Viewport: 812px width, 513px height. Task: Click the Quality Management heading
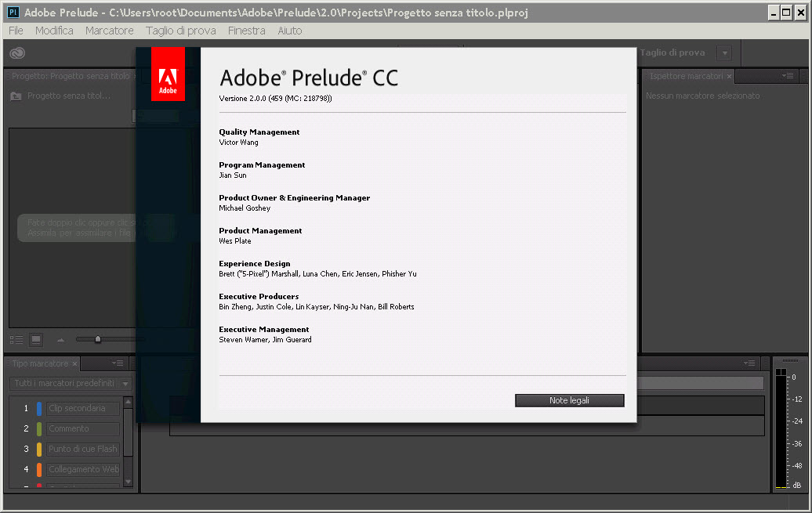259,132
